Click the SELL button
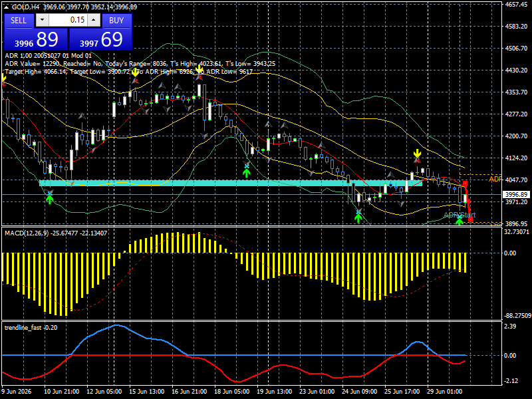Image resolution: width=532 pixels, height=399 pixels. click(x=19, y=21)
